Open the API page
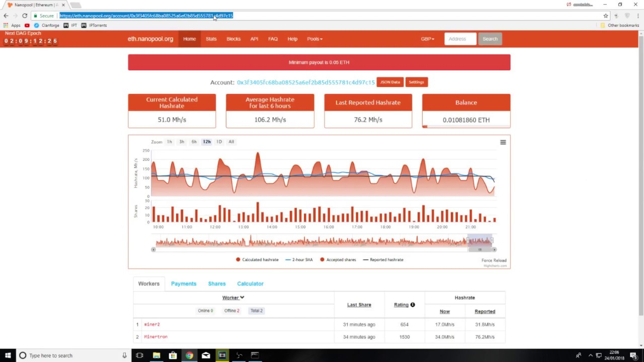644x362 pixels. tap(254, 39)
